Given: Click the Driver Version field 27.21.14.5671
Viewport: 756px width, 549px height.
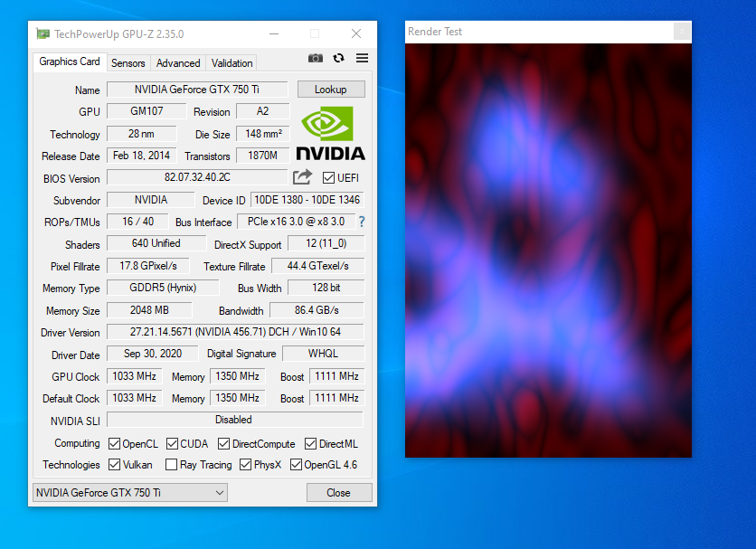Looking at the screenshot, I should pos(235,332).
